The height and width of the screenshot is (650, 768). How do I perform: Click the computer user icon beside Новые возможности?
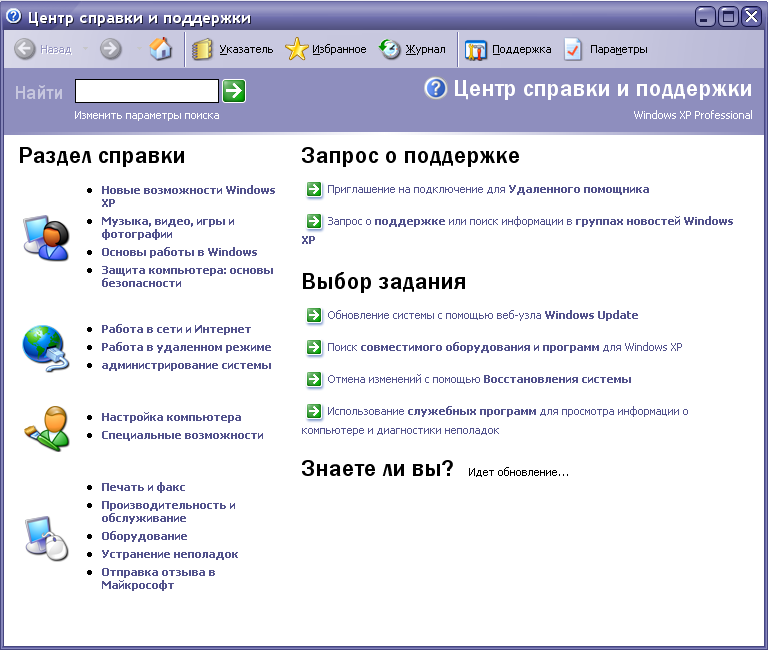(46, 238)
